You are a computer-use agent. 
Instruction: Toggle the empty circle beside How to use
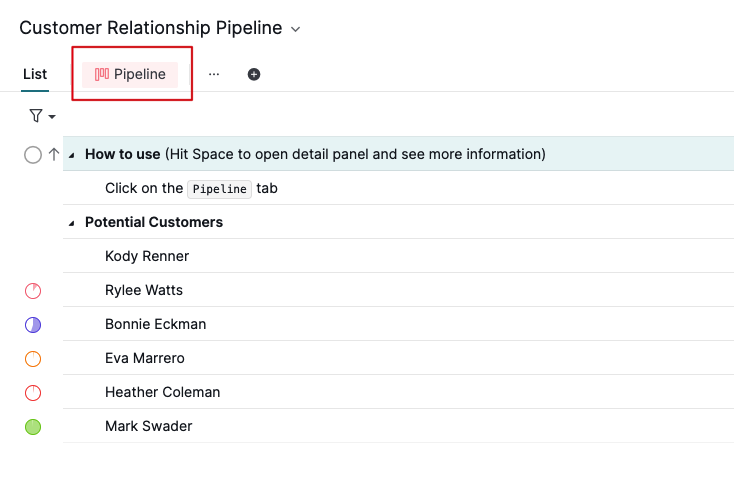(x=33, y=154)
